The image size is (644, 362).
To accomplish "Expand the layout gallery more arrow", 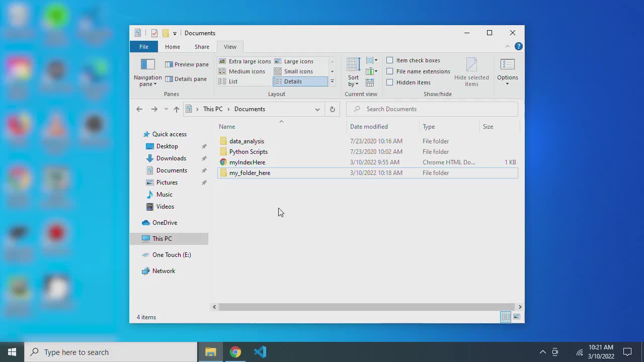I will point(332,81).
